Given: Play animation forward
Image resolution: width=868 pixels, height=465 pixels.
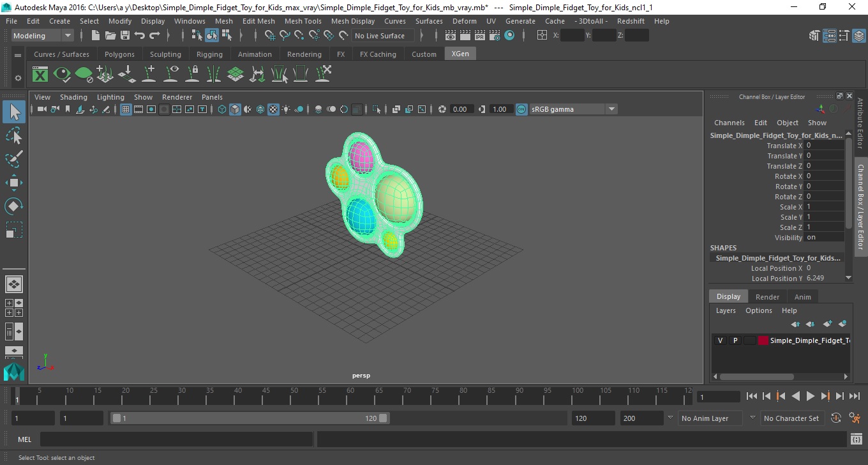Looking at the screenshot, I should coord(811,397).
